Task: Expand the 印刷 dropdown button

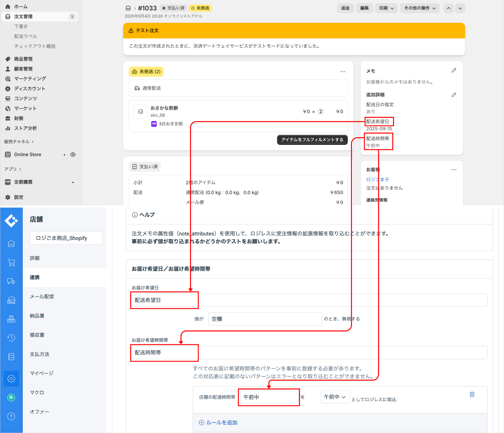Action: coord(386,8)
